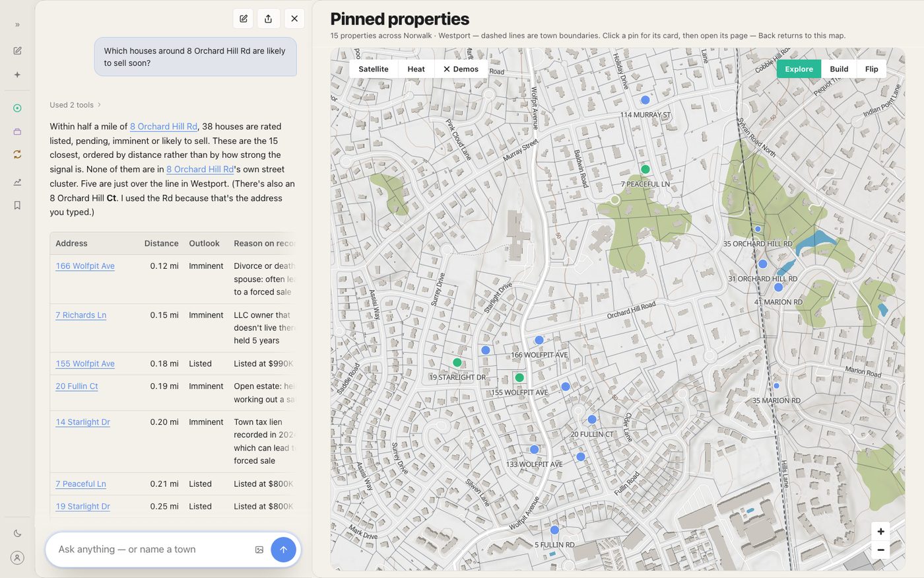Click the orange cycle arrows sidebar icon
Screen dimensions: 924x578
(18, 155)
